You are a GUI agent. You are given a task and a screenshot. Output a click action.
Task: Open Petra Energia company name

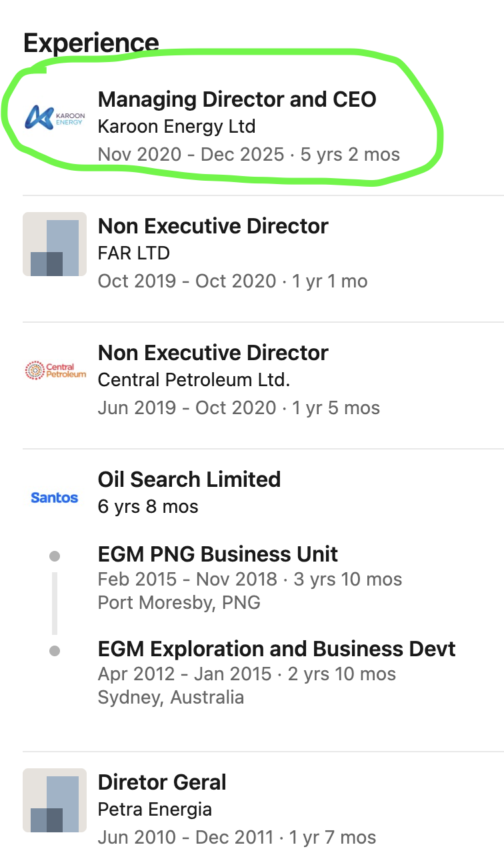tap(155, 810)
